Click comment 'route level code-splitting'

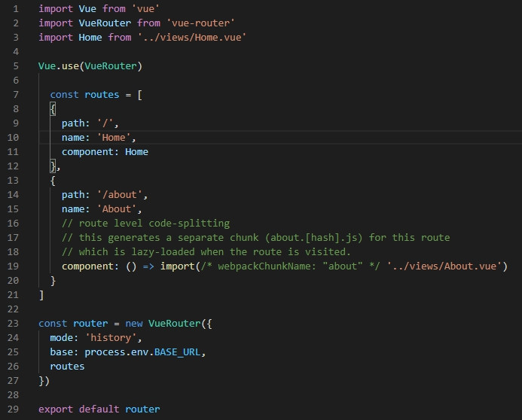coord(154,223)
